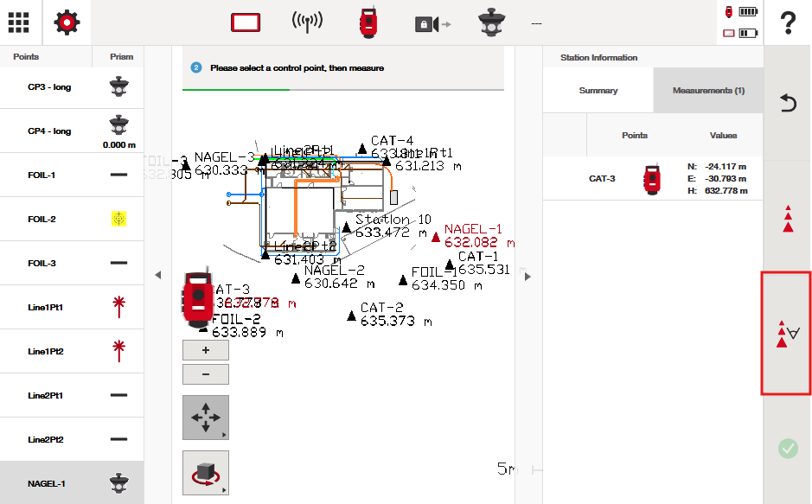
Task: Confirm with the green checkmark button
Action: [787, 448]
